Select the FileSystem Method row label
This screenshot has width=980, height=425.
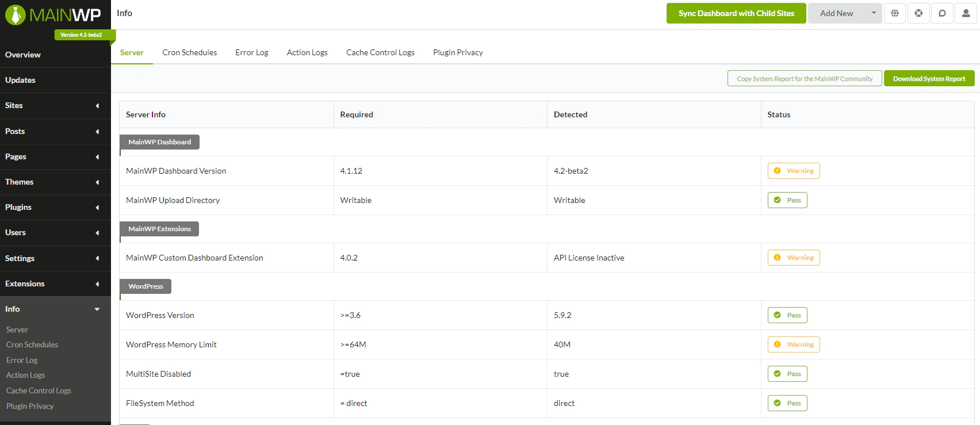click(160, 403)
